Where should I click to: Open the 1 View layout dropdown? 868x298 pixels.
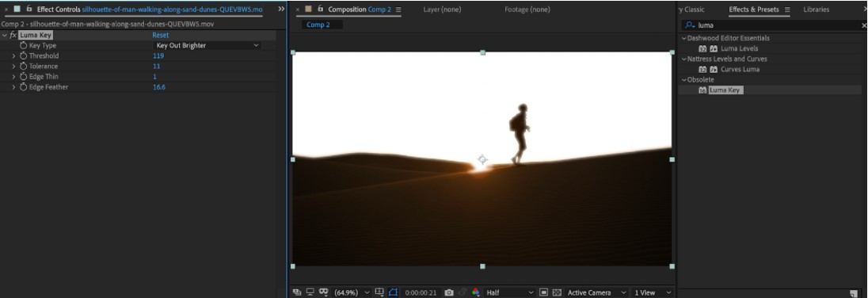point(653,292)
